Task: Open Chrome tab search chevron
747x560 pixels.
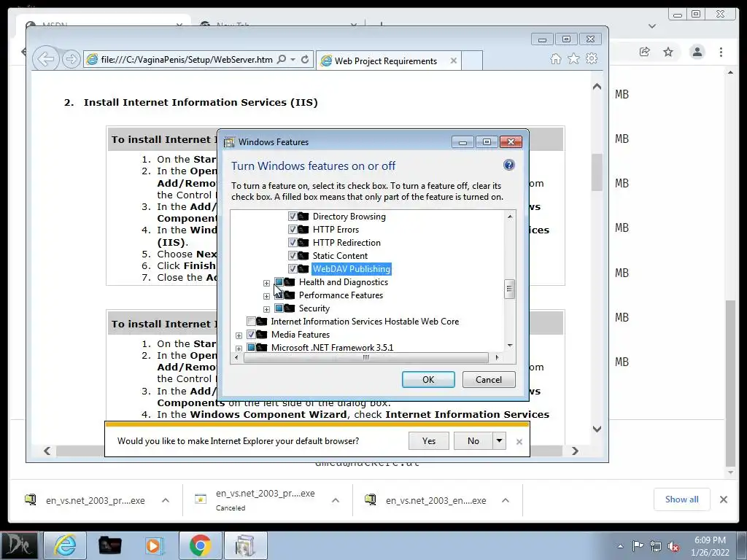Action: 652,26
